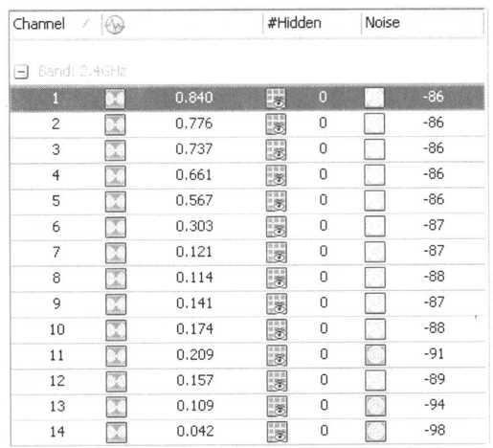This screenshot has width=493, height=448.
Task: Click interference icon in channel 12 row
Action: tap(116, 381)
